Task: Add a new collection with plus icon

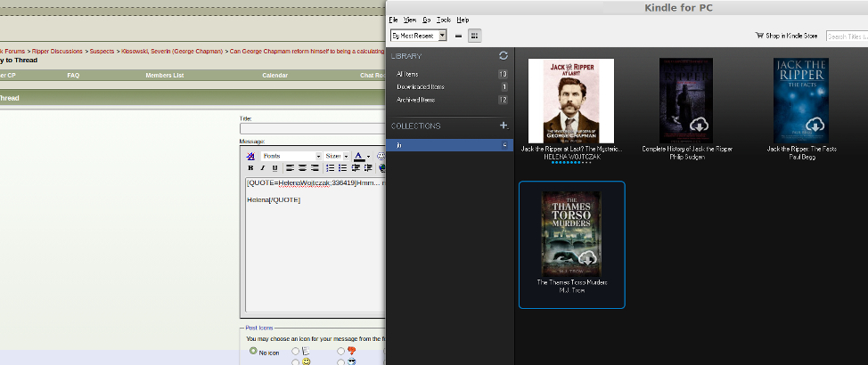Action: pyautogui.click(x=504, y=126)
